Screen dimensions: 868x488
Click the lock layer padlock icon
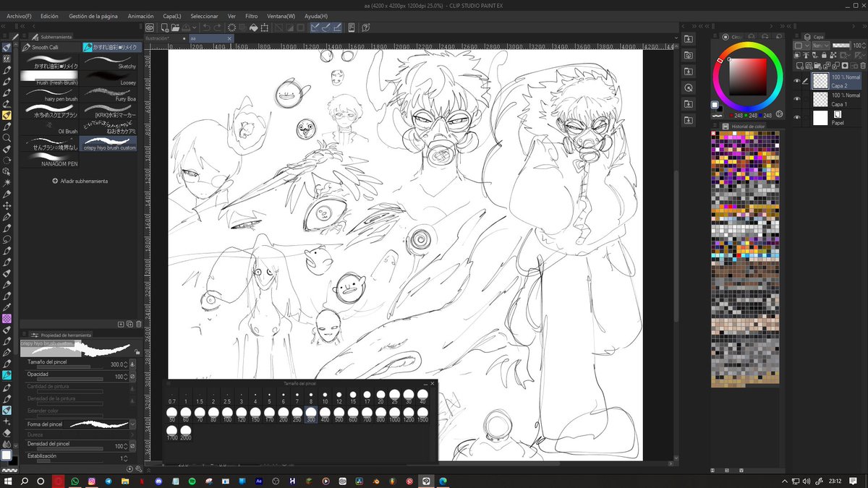click(x=824, y=56)
